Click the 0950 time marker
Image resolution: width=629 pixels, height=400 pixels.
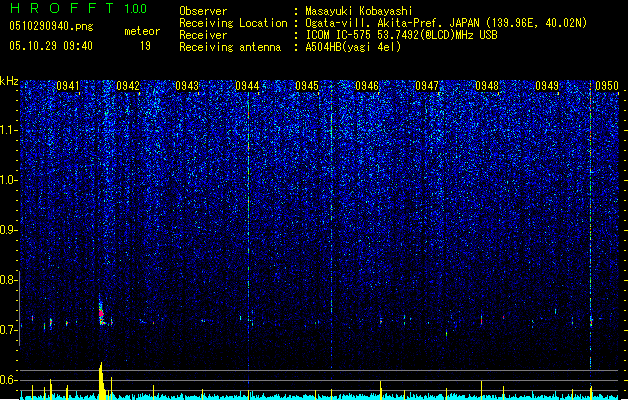(x=607, y=86)
